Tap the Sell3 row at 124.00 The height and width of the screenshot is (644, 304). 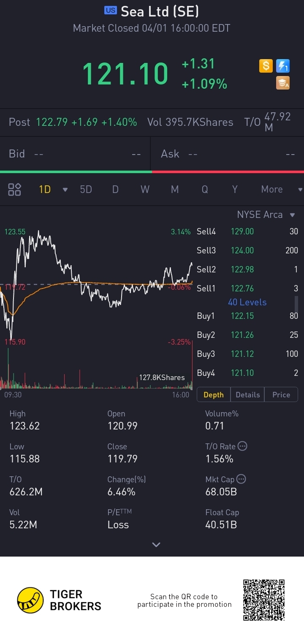coord(247,250)
